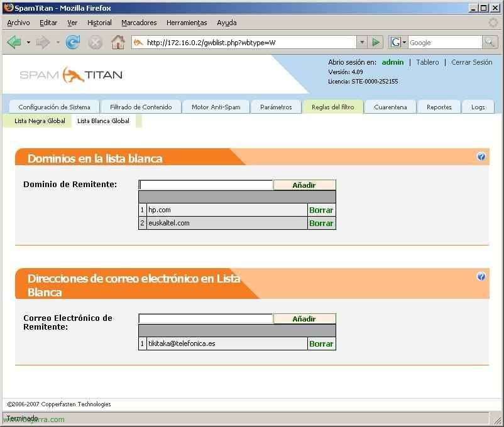
Task: Select Lista Blanca Global subtab
Action: 103,121
